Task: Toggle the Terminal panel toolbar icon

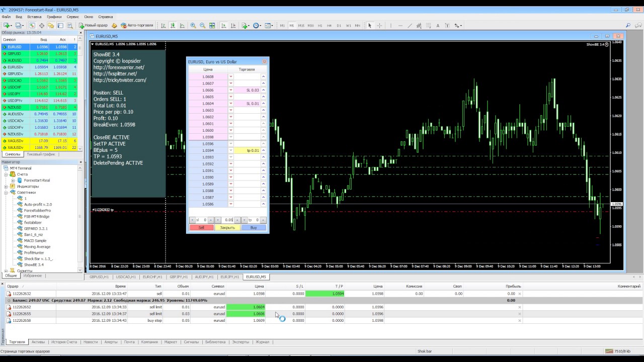Action: click(x=60, y=25)
